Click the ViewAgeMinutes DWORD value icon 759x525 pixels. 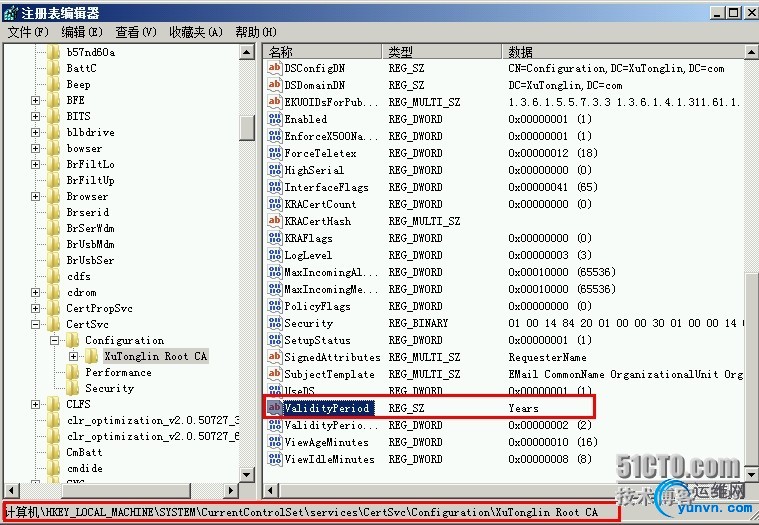274,442
